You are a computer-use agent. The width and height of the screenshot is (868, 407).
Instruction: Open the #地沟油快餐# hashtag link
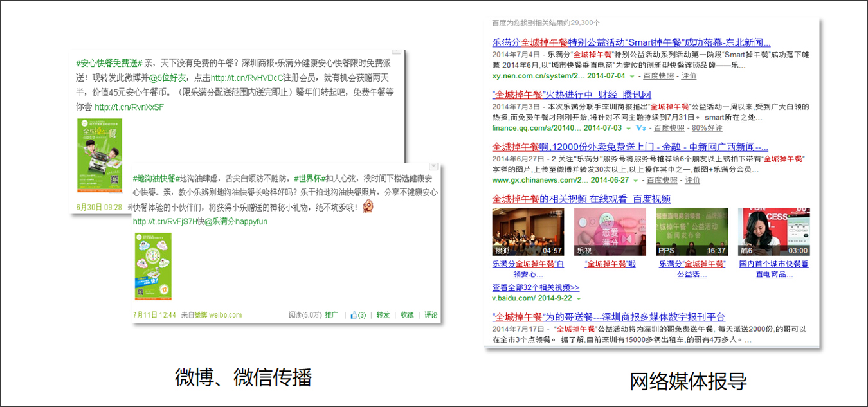(154, 178)
